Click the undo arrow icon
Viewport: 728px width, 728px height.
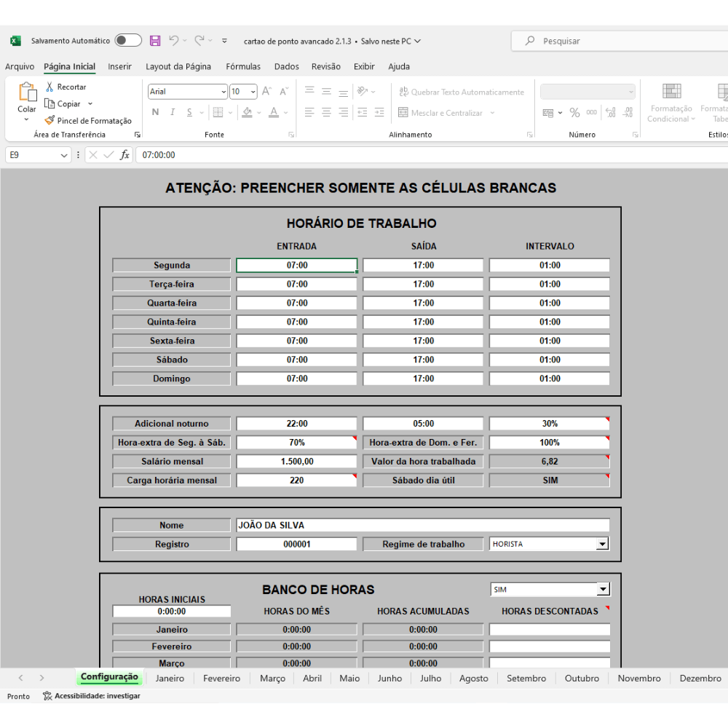click(x=173, y=41)
